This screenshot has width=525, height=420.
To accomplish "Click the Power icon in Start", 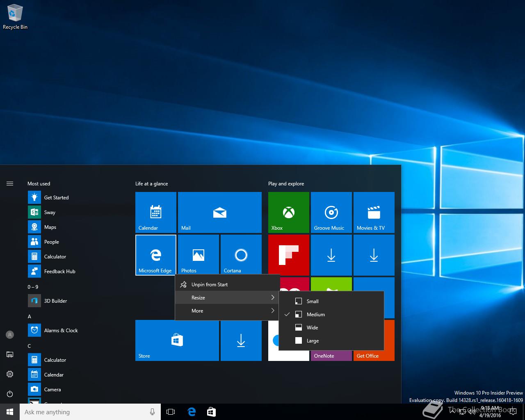I will (x=10, y=394).
